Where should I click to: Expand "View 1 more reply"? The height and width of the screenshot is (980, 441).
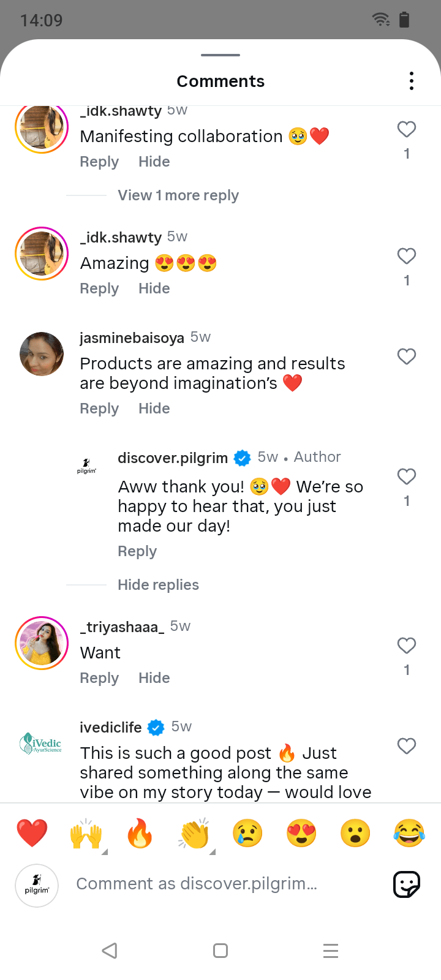tap(178, 195)
